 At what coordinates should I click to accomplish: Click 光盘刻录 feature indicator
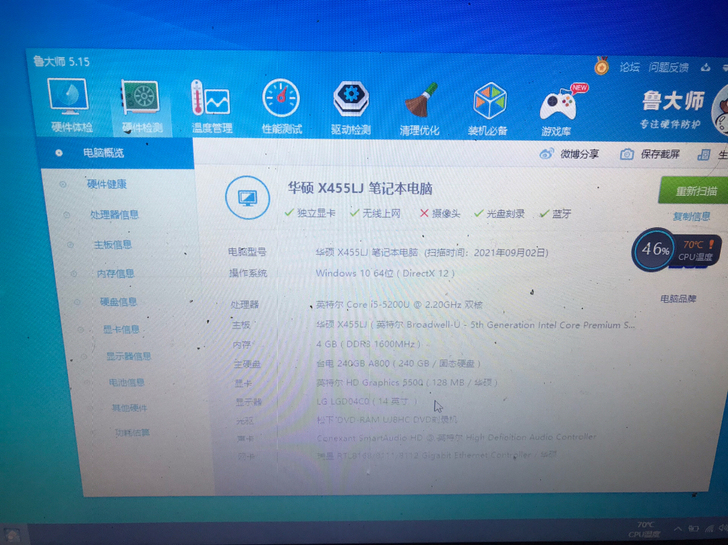(500, 214)
